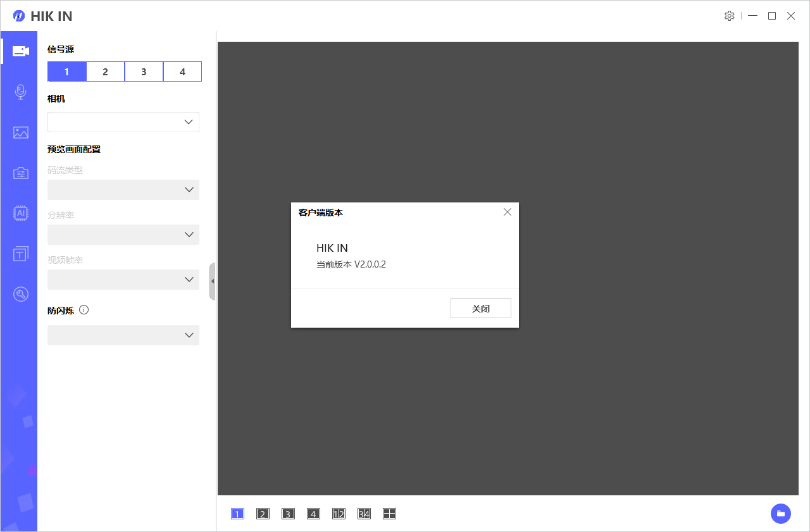Image resolution: width=810 pixels, height=532 pixels.
Task: Switch to split view layout 12
Action: click(x=339, y=514)
